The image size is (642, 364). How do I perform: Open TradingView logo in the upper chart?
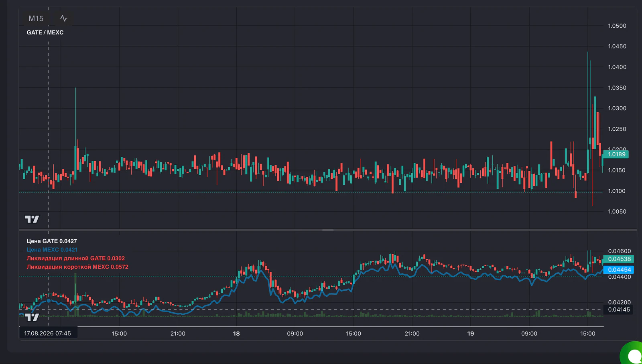click(32, 219)
